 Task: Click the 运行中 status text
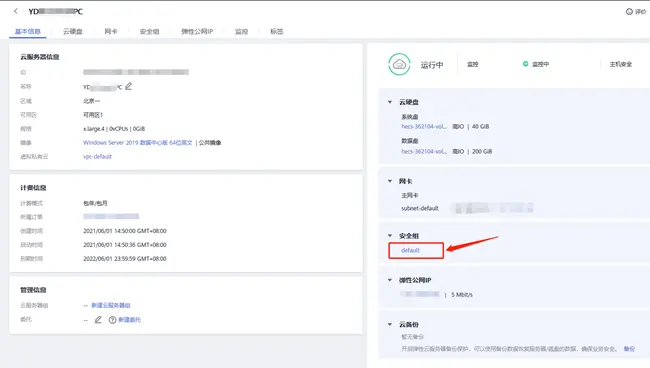coord(432,65)
